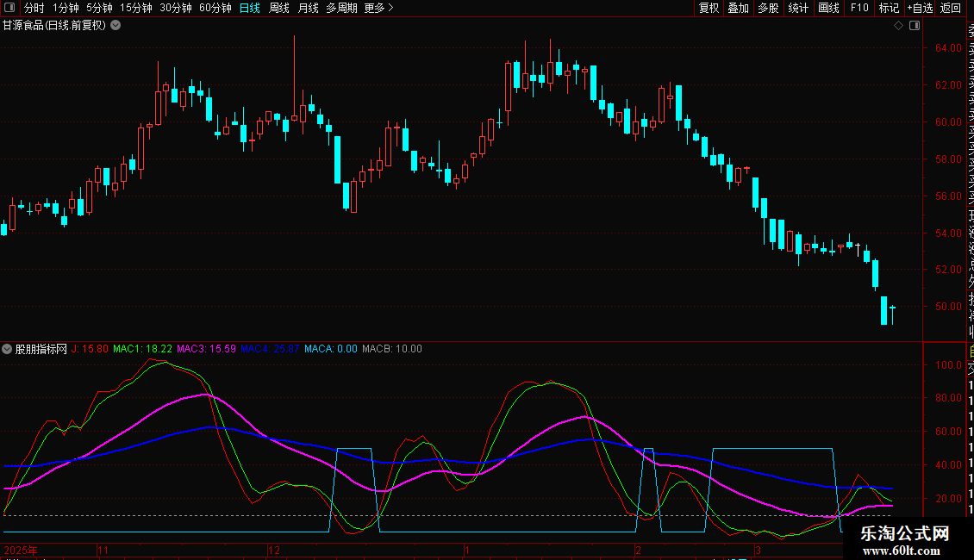Expand the 甘源食品 chart title dropdown
Screen dimensions: 974x560
[116, 25]
